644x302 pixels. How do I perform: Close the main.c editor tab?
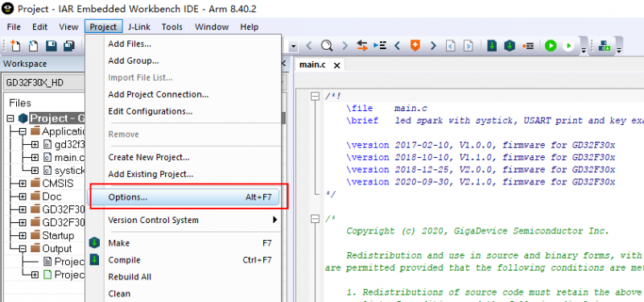pyautogui.click(x=336, y=65)
